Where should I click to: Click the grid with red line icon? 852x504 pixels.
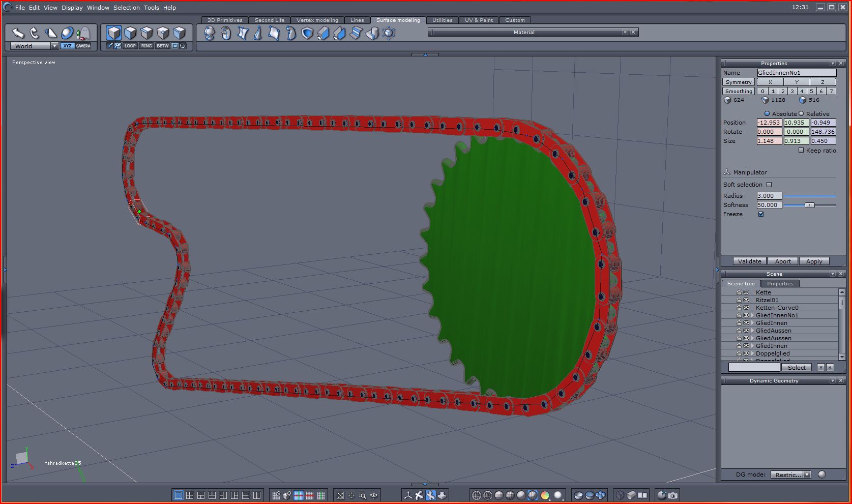click(310, 495)
